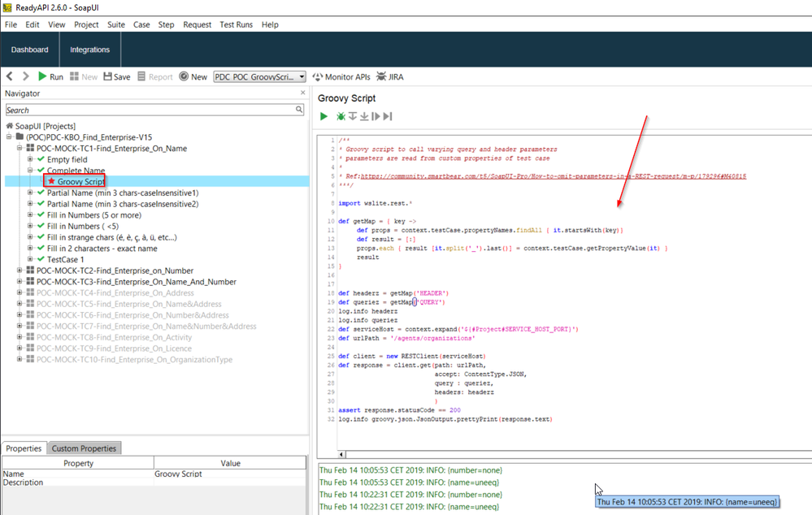Collapse the Complete Name test case
Image resolution: width=812 pixels, height=515 pixels.
click(x=30, y=171)
